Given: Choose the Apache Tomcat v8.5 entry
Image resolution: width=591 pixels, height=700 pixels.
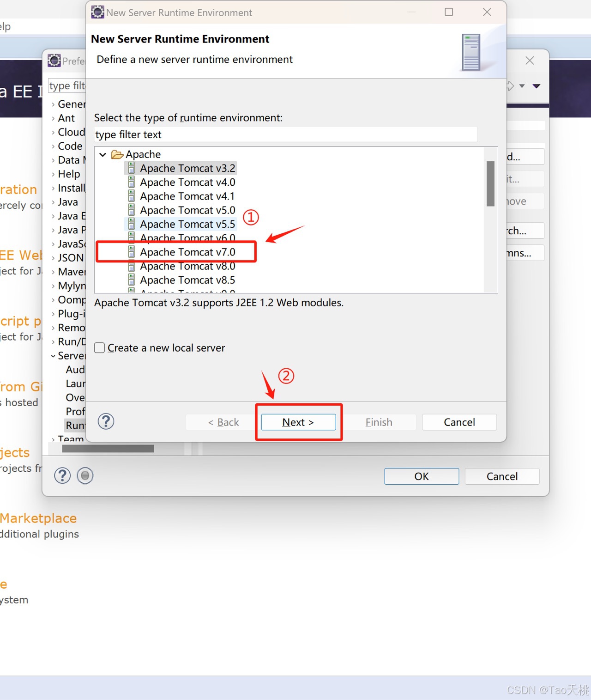Looking at the screenshot, I should 187,280.
